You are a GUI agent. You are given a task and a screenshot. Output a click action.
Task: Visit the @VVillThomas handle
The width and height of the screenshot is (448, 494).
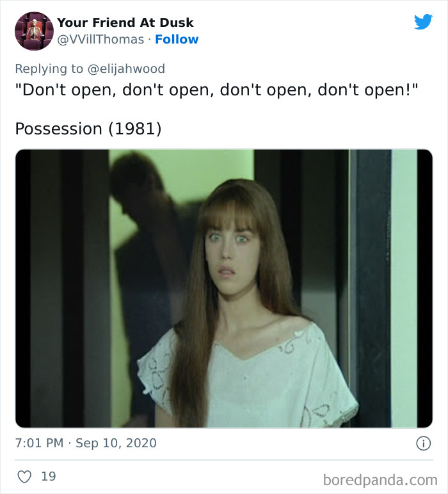pyautogui.click(x=100, y=40)
